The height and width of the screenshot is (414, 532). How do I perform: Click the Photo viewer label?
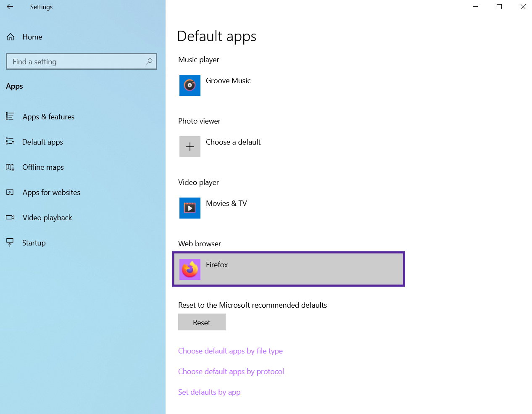point(199,121)
